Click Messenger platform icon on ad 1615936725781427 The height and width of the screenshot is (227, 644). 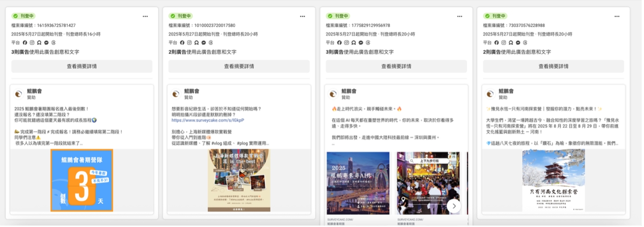47,43
